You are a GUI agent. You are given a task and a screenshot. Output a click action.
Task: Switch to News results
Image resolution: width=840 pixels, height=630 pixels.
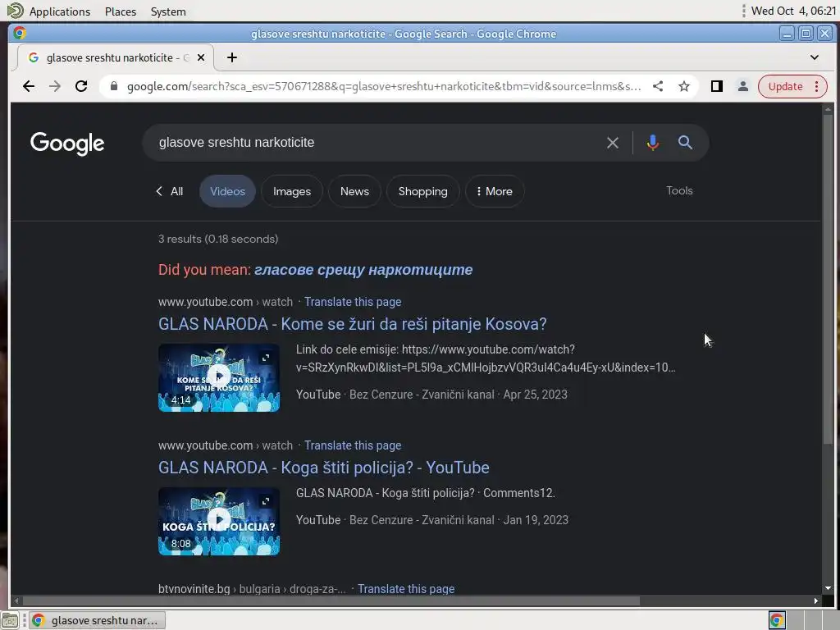[x=354, y=191]
